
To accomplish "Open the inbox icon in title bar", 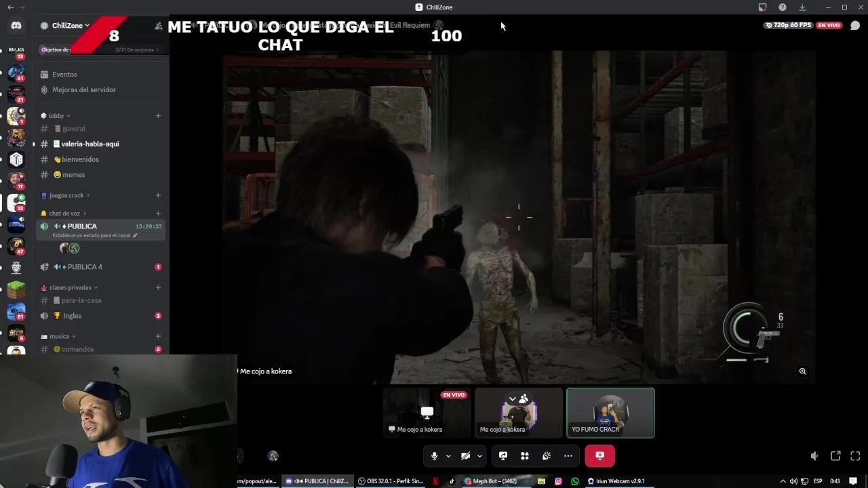I will pos(762,7).
